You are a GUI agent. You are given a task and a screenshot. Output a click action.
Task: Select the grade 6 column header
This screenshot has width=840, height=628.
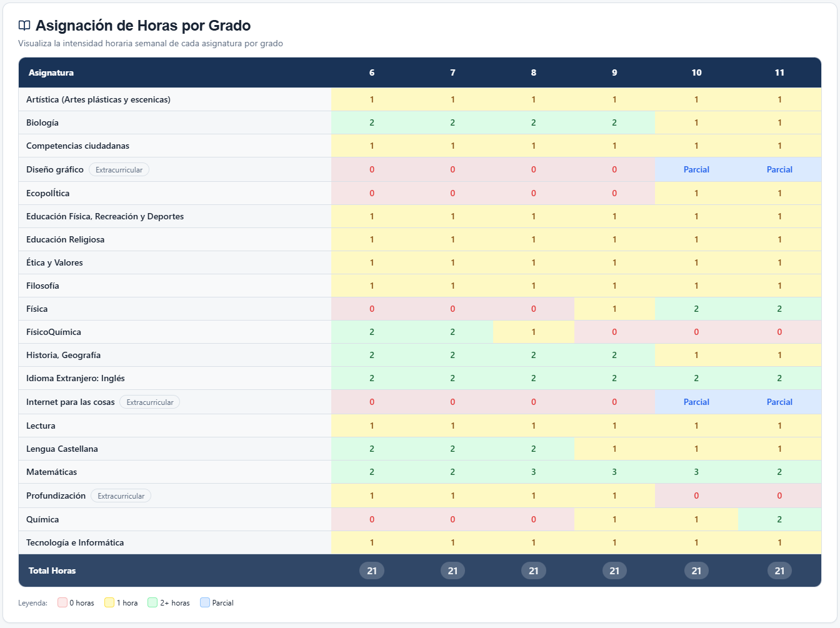click(x=372, y=72)
